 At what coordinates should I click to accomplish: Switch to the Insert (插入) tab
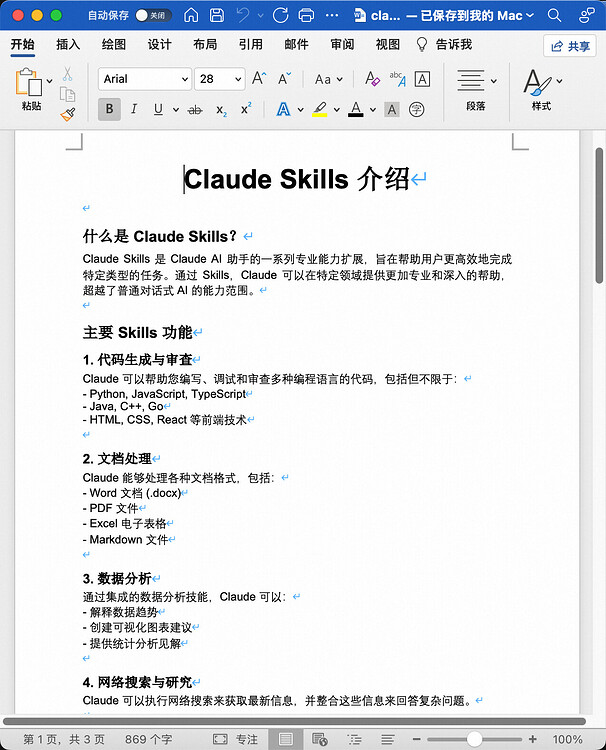(x=68, y=44)
